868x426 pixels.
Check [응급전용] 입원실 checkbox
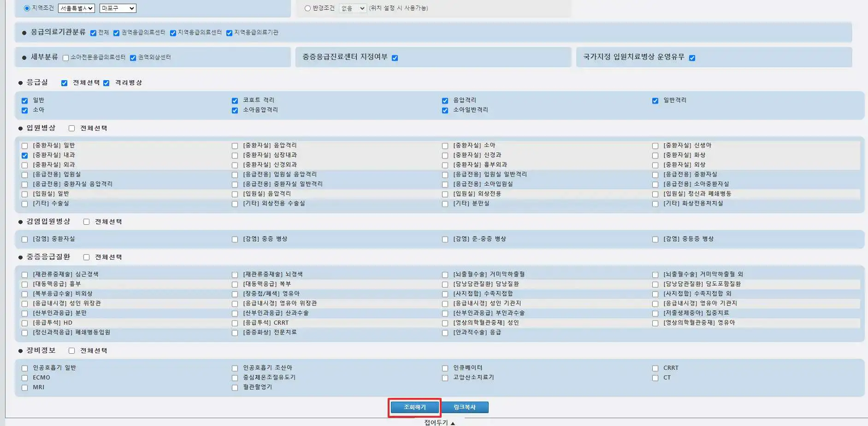click(24, 175)
